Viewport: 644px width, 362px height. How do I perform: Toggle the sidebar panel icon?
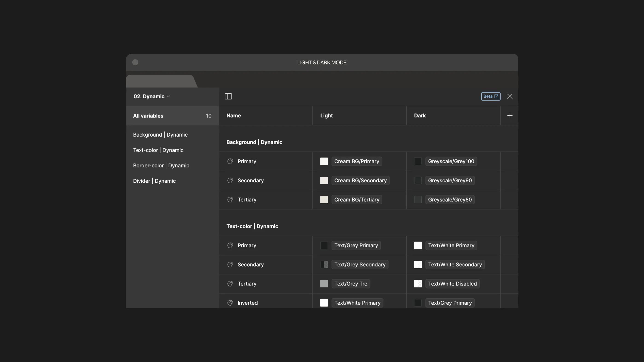pyautogui.click(x=228, y=96)
